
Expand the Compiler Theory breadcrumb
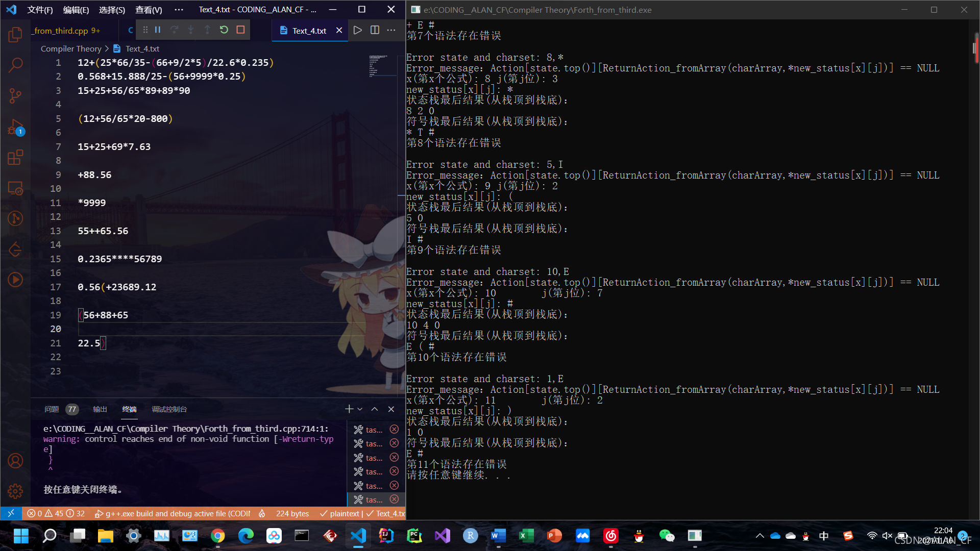click(71, 48)
